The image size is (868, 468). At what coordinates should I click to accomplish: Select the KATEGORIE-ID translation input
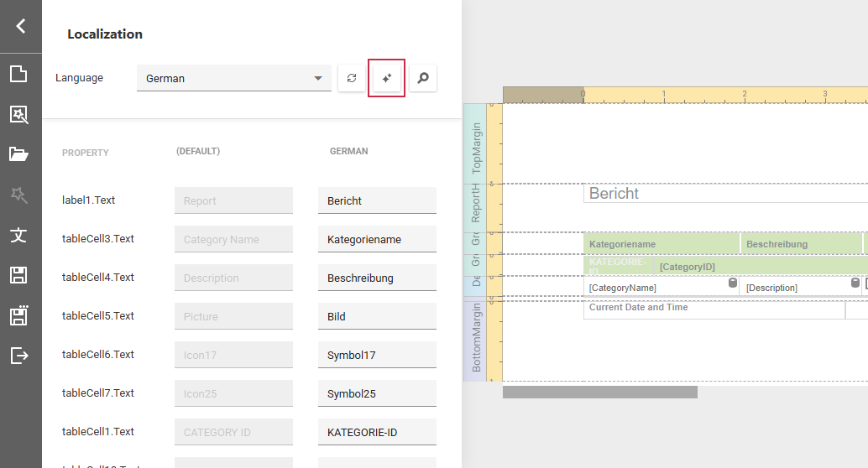376,432
